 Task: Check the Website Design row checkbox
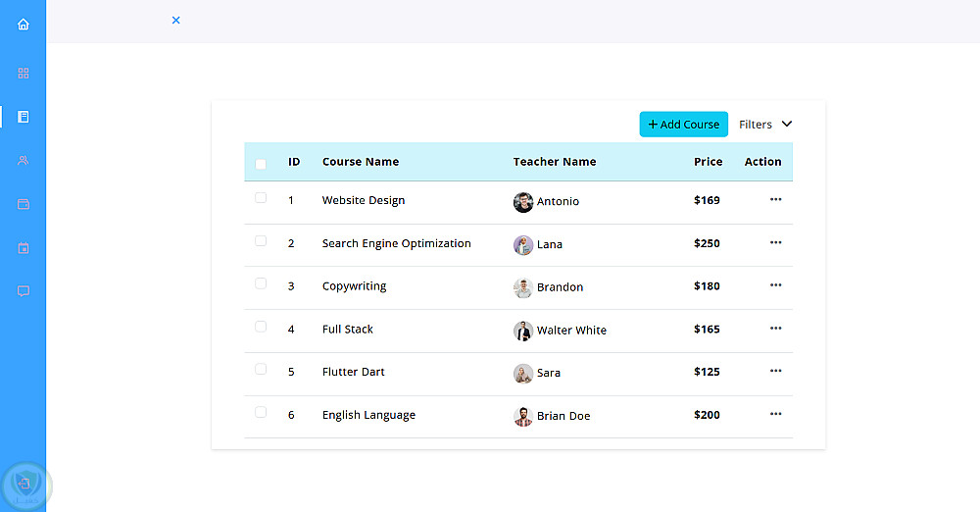pos(261,198)
